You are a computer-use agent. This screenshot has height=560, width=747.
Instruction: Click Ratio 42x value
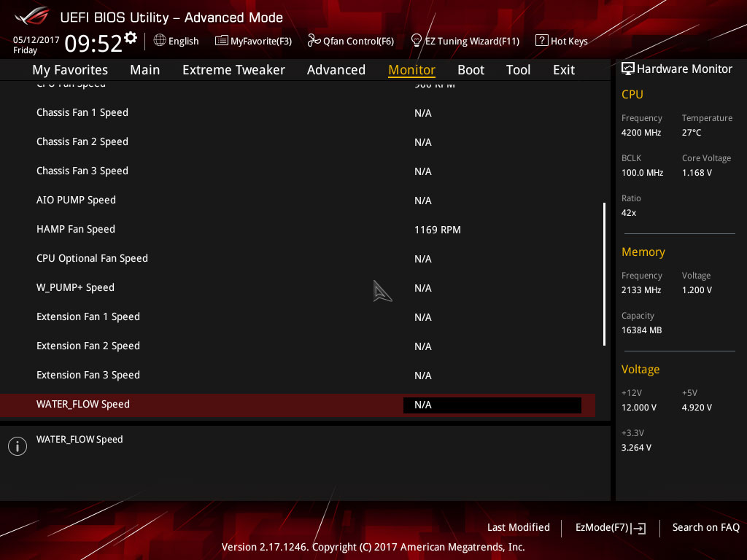click(x=629, y=213)
